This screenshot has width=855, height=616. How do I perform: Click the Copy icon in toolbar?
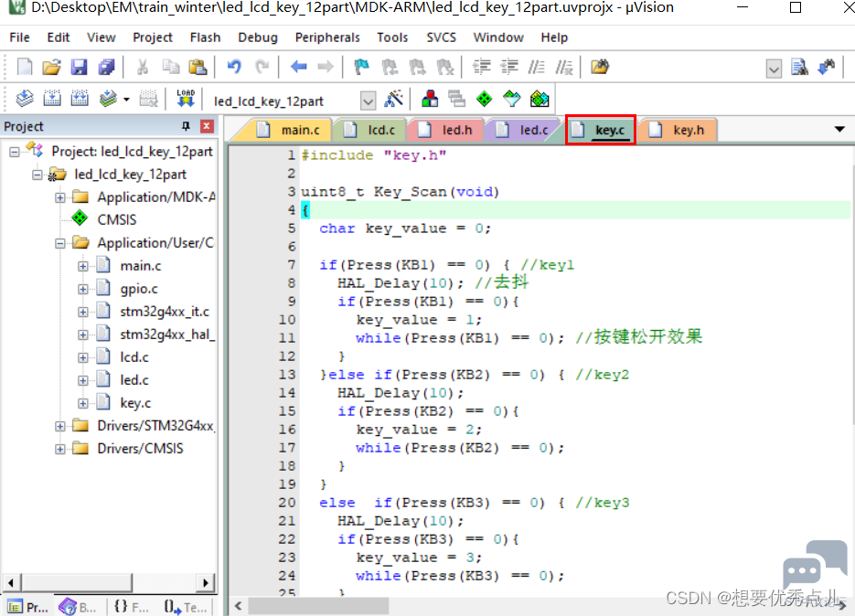[171, 67]
